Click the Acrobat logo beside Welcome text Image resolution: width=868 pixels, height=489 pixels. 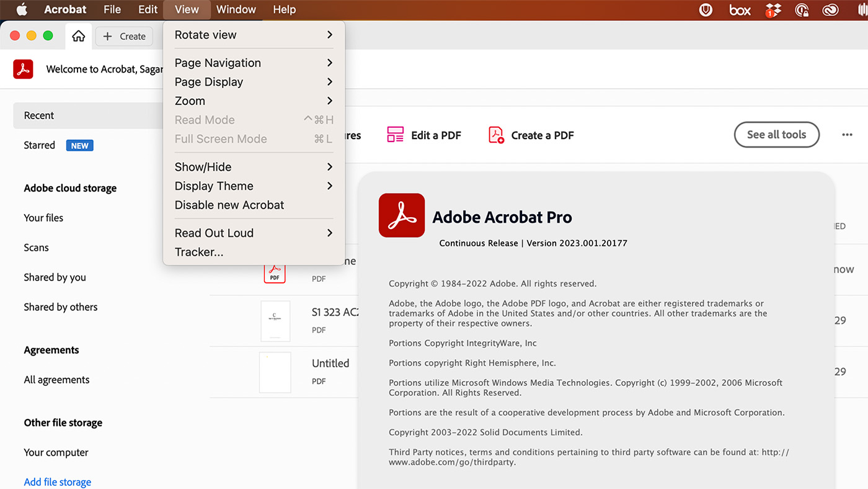(x=24, y=69)
